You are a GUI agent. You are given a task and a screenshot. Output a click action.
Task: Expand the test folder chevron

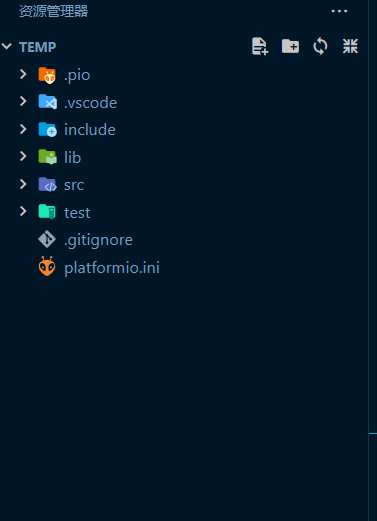23,211
